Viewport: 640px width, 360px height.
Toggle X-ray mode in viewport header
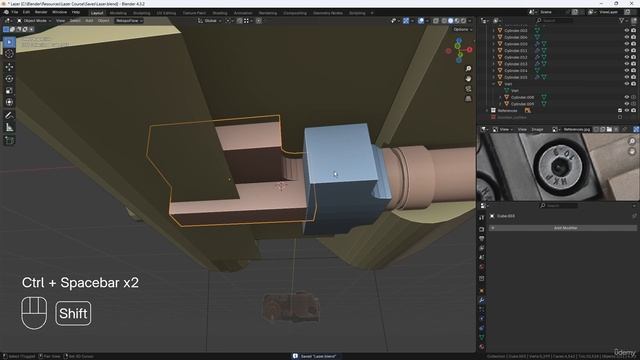pos(436,20)
